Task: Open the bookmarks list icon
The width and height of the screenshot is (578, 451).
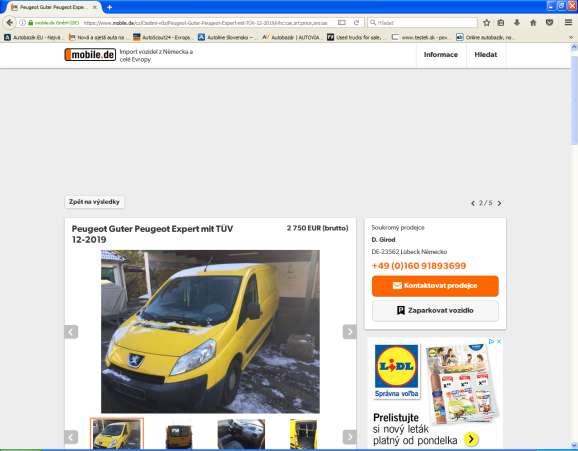Action: pos(501,22)
